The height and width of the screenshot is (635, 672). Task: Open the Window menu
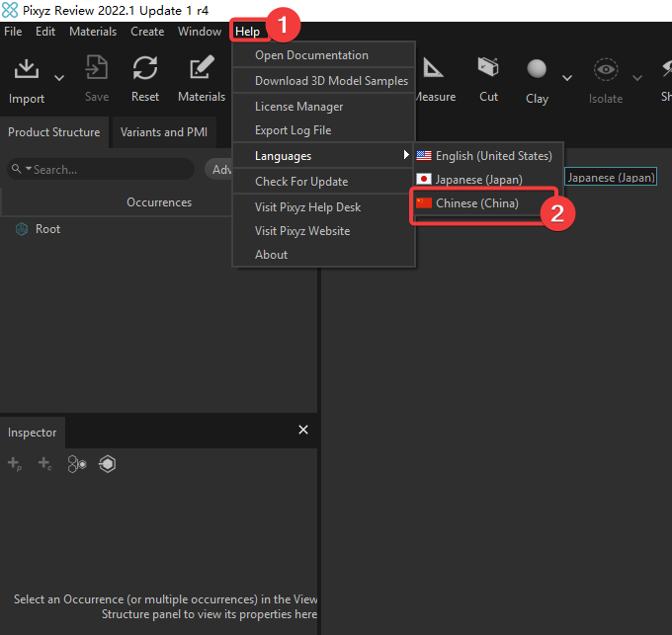point(200,32)
